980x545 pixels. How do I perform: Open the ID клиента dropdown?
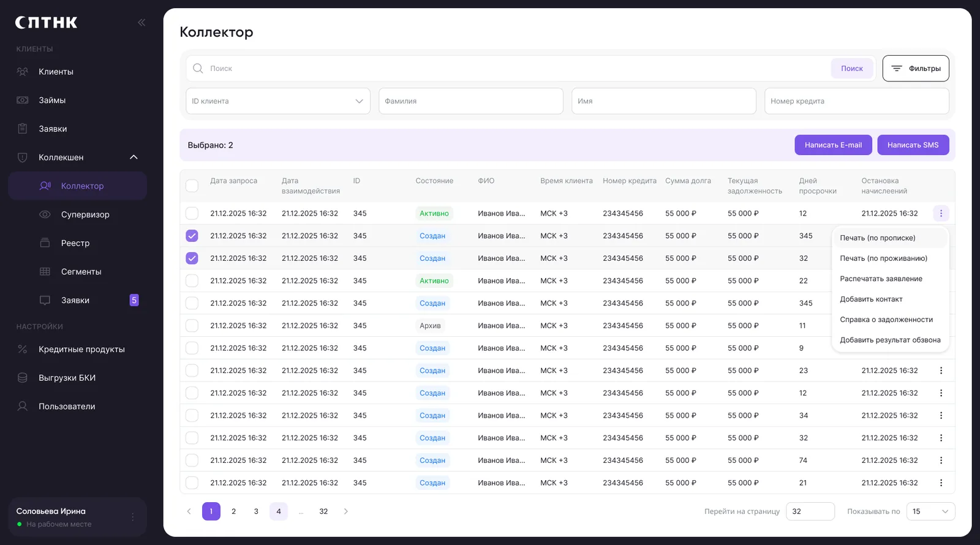[x=278, y=101]
